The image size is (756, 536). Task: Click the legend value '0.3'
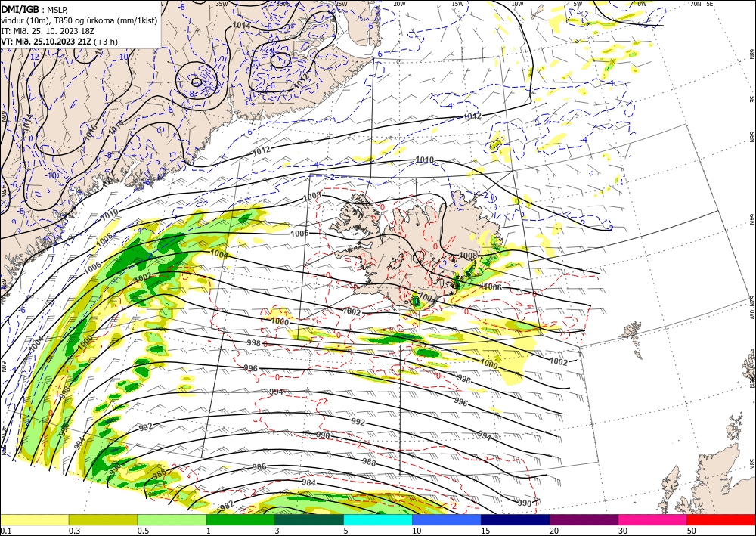(x=74, y=531)
